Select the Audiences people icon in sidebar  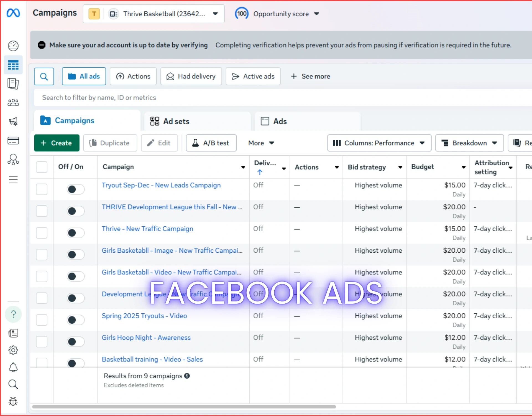pos(13,102)
